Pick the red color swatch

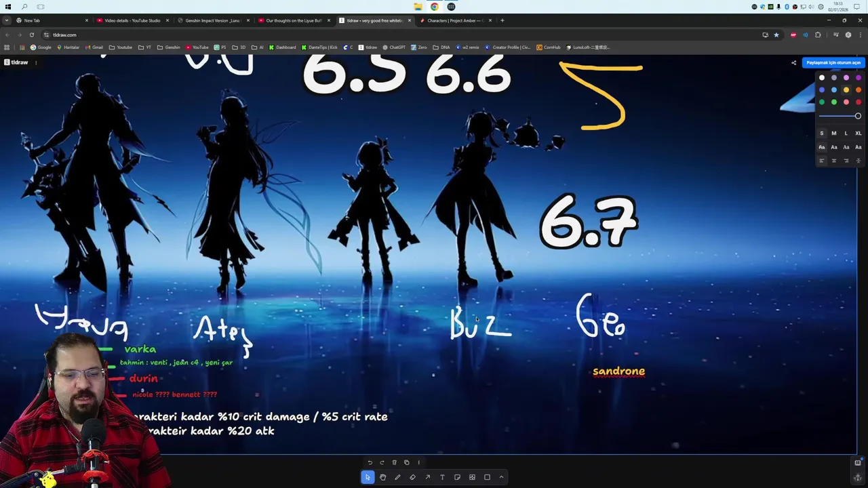point(859,102)
